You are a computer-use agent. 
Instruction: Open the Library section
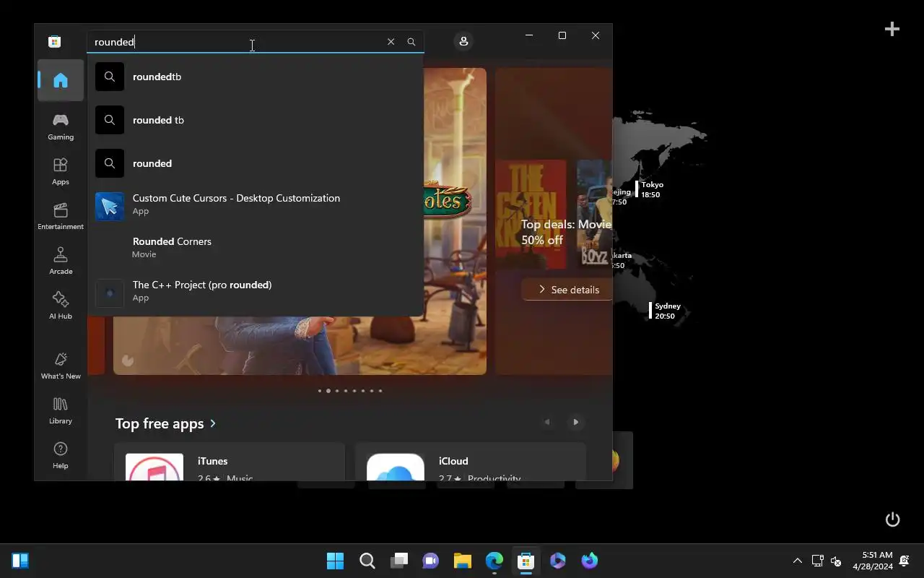point(61,410)
